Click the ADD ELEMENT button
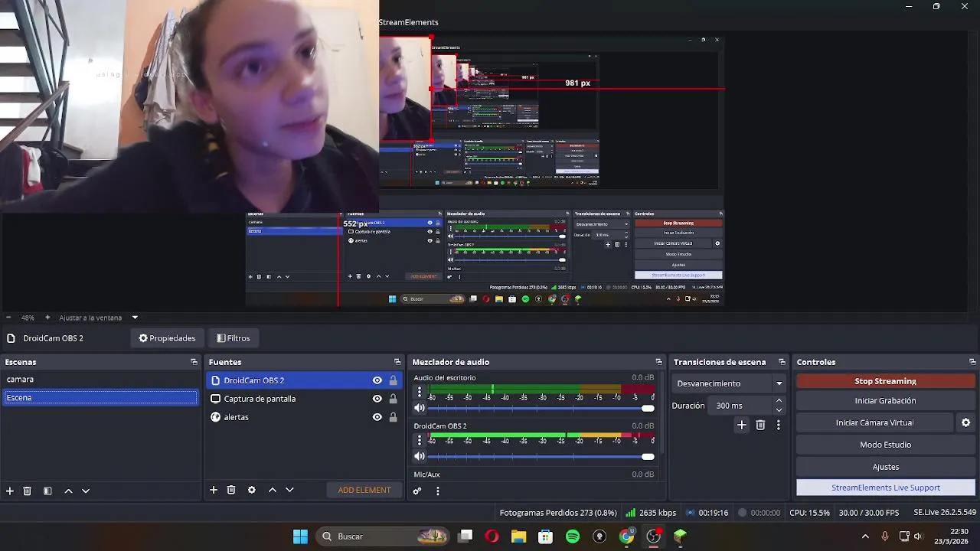 (364, 490)
